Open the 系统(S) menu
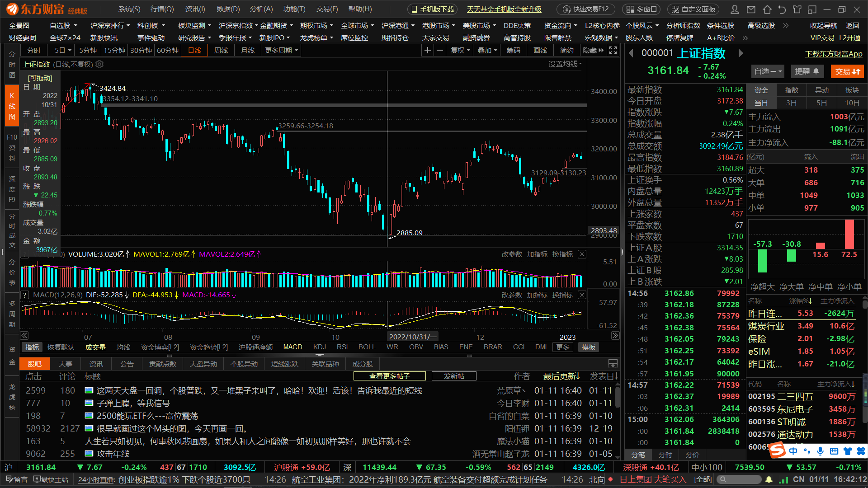868x488 pixels. click(129, 9)
